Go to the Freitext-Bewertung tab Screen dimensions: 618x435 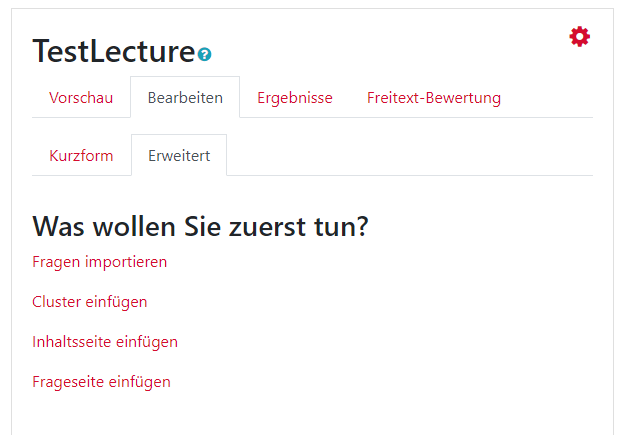[x=434, y=98]
